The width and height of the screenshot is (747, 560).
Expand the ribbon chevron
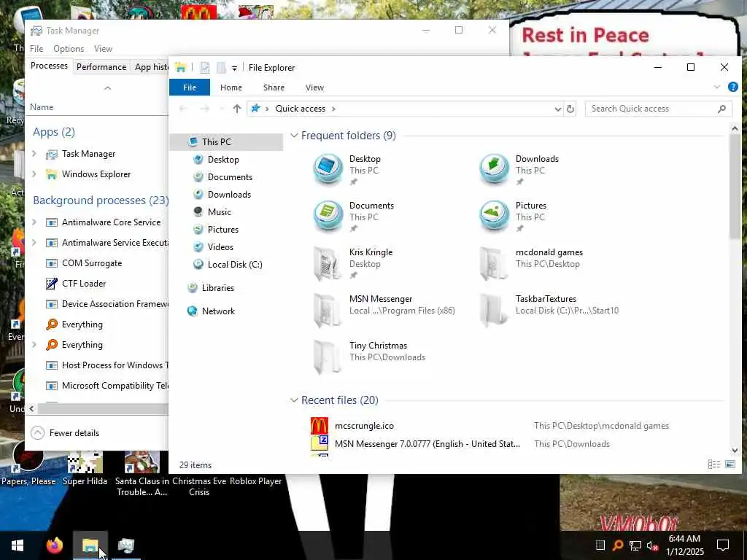coord(716,87)
